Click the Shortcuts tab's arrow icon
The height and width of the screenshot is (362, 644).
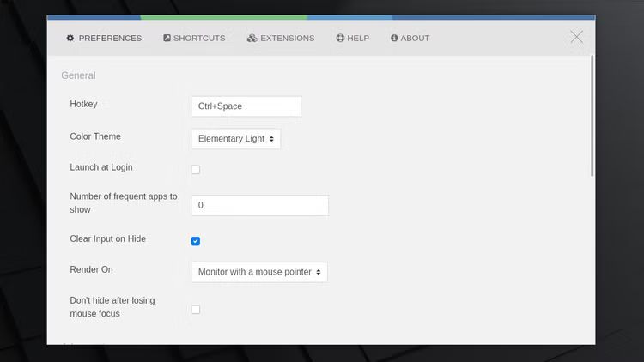pyautogui.click(x=167, y=38)
